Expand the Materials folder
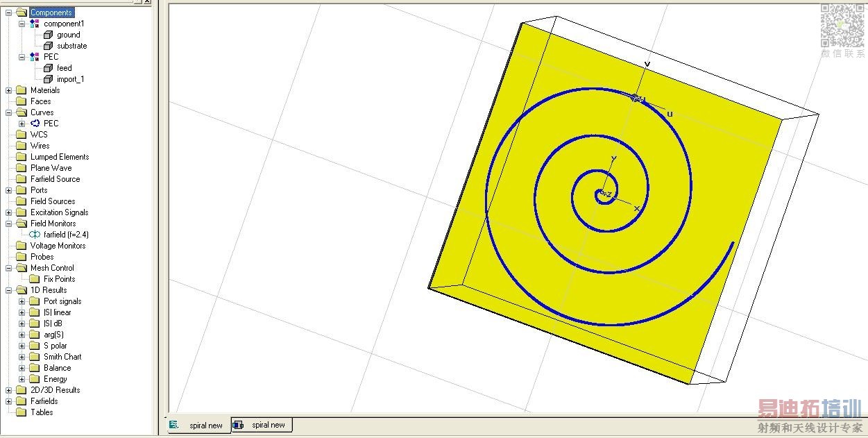This screenshot has width=868, height=438. (x=8, y=90)
